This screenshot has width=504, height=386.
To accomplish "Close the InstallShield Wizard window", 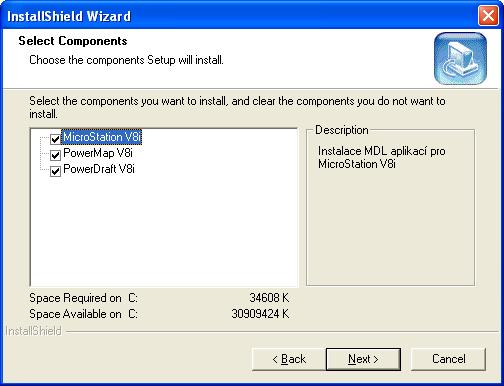I will pos(488,16).
